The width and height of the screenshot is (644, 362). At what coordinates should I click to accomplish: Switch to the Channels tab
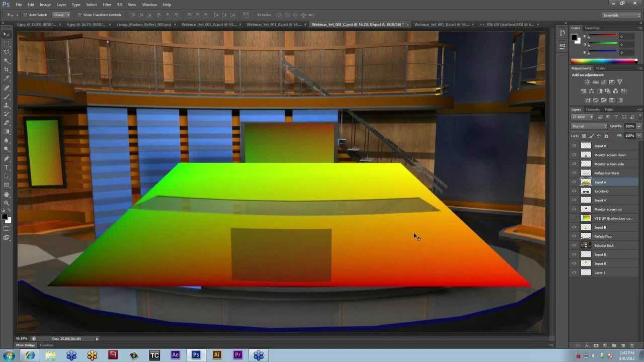click(592, 109)
